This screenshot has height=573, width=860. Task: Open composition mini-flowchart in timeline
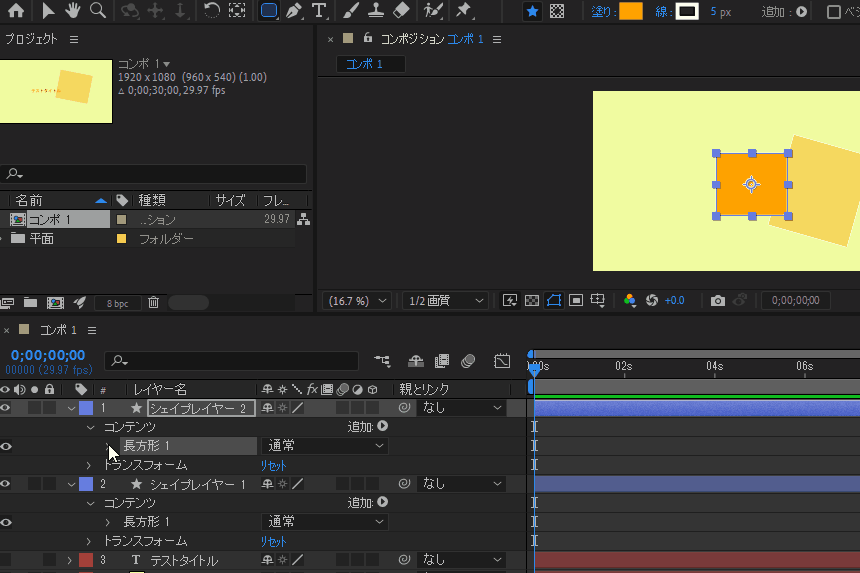tap(382, 361)
